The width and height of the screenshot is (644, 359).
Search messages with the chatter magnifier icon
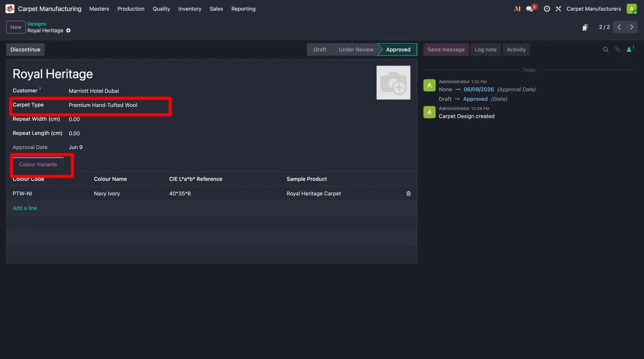point(605,49)
